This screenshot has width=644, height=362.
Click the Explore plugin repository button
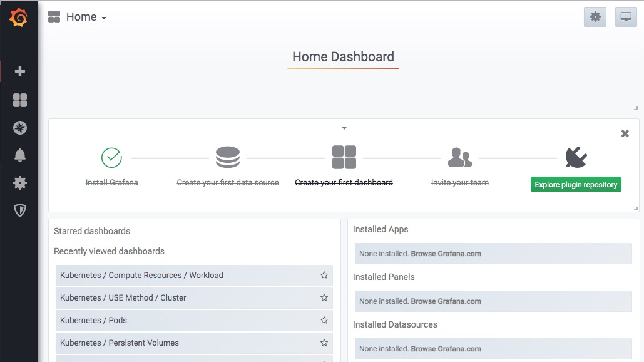(x=576, y=184)
